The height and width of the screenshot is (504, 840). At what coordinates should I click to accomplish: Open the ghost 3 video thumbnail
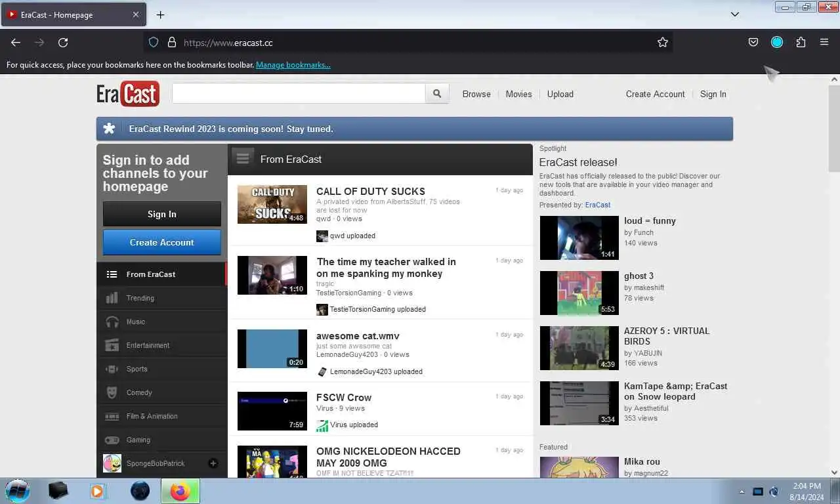[579, 293]
